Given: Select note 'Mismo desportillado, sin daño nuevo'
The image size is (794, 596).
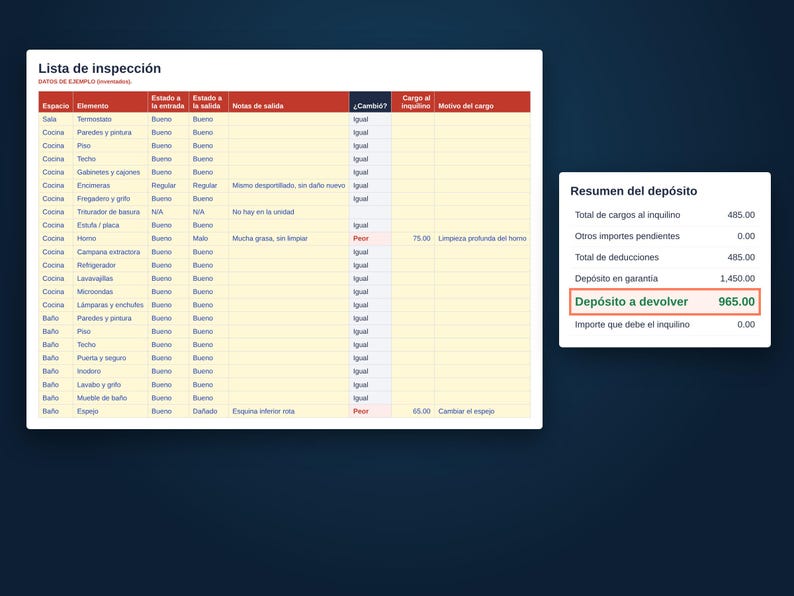Looking at the screenshot, I should 289,185.
